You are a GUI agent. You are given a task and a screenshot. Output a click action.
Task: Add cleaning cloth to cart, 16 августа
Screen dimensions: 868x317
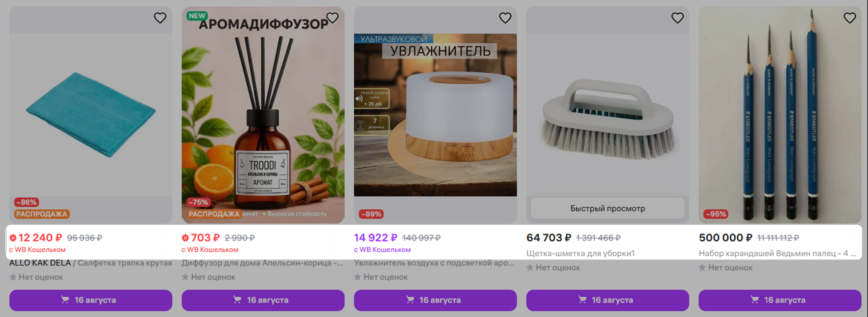pyautogui.click(x=91, y=300)
